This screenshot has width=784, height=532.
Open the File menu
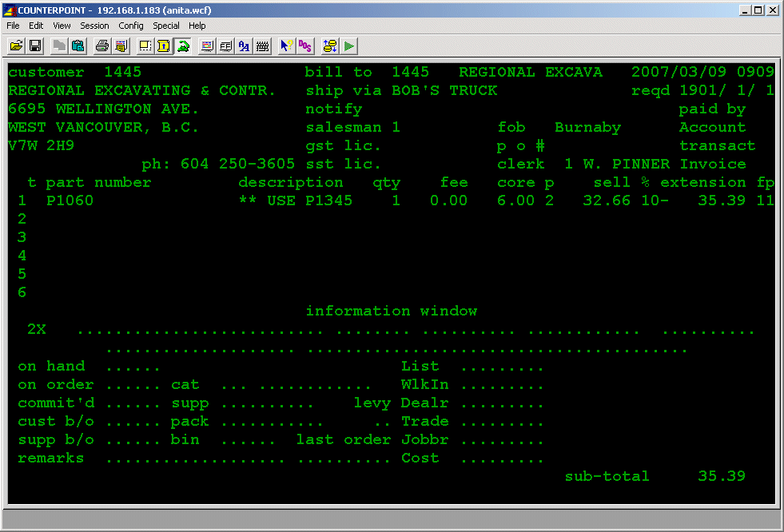[x=13, y=26]
